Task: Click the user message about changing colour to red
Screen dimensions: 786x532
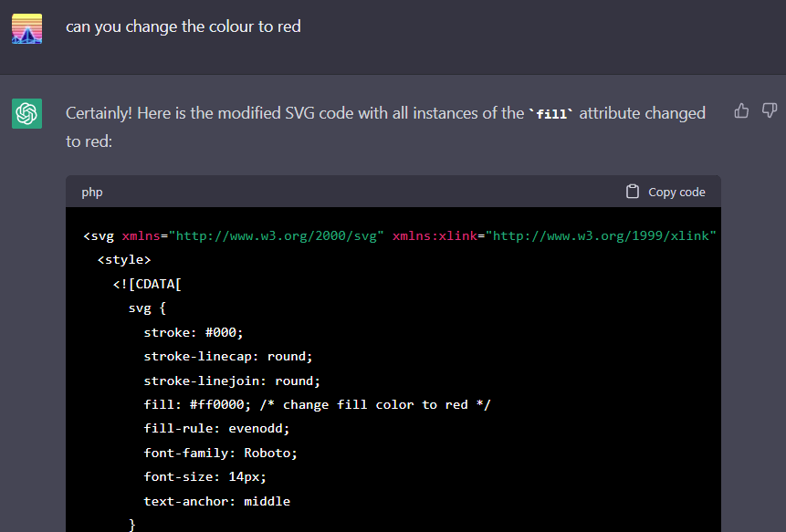Action: [183, 26]
